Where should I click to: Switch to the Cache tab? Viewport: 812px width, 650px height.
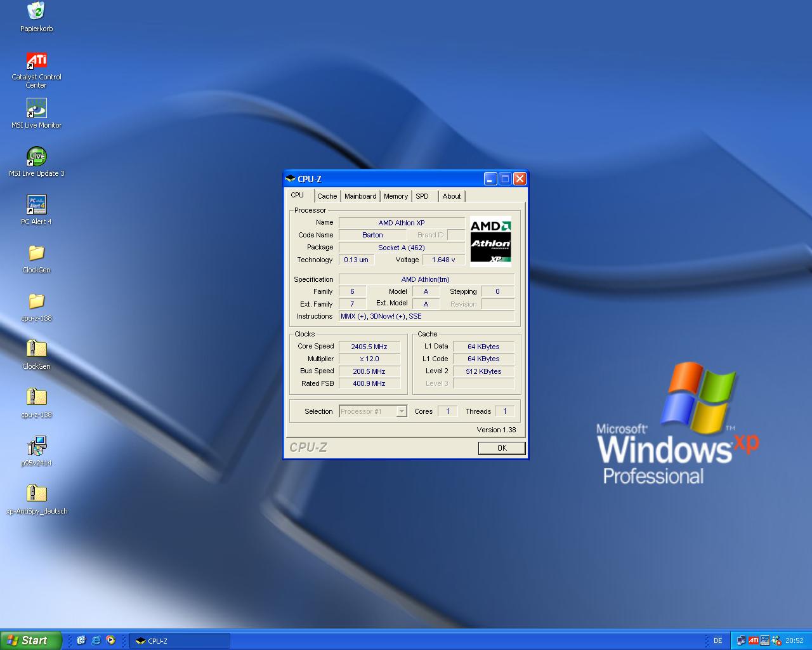point(327,196)
